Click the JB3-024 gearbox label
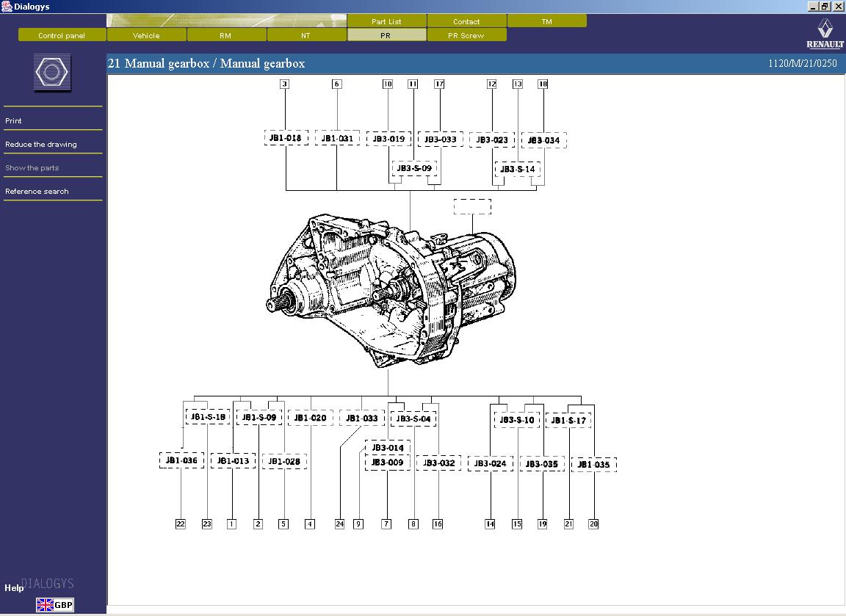The width and height of the screenshot is (846, 616). pyautogui.click(x=491, y=463)
